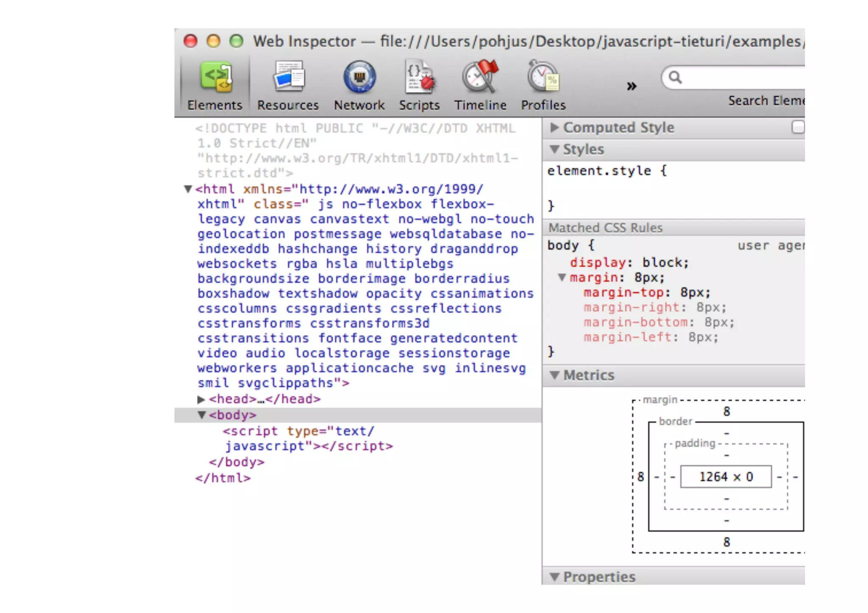Image resolution: width=868 pixels, height=613 pixels.
Task: Open the Elements panel icon
Action: click(x=215, y=78)
